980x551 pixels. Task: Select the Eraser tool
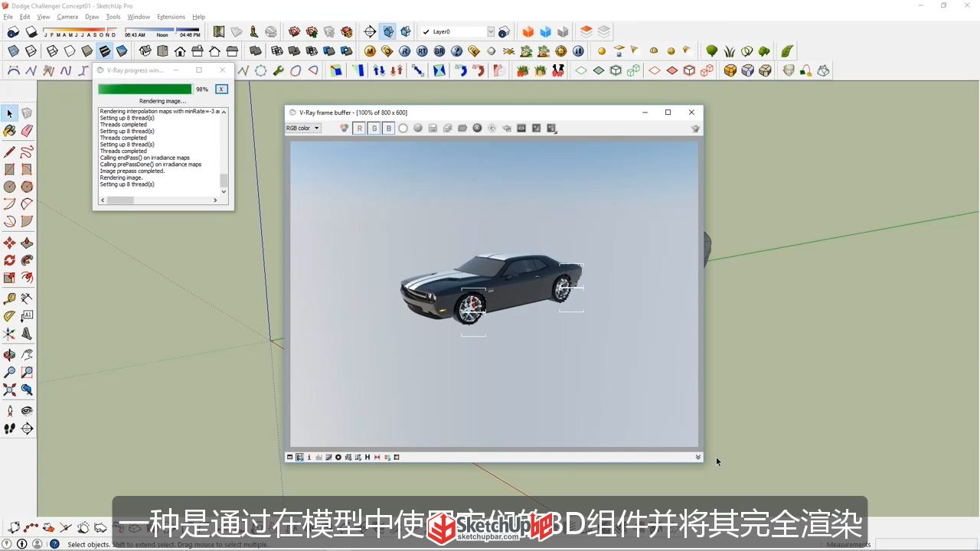(27, 131)
